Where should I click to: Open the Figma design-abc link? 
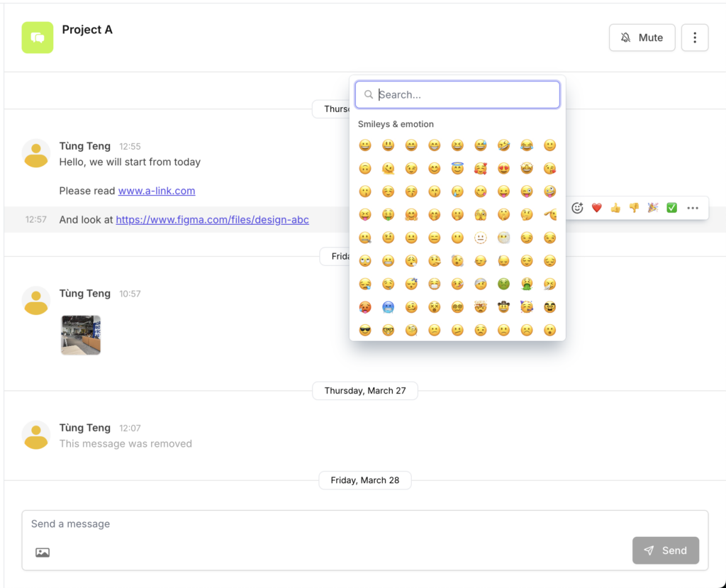pos(212,220)
